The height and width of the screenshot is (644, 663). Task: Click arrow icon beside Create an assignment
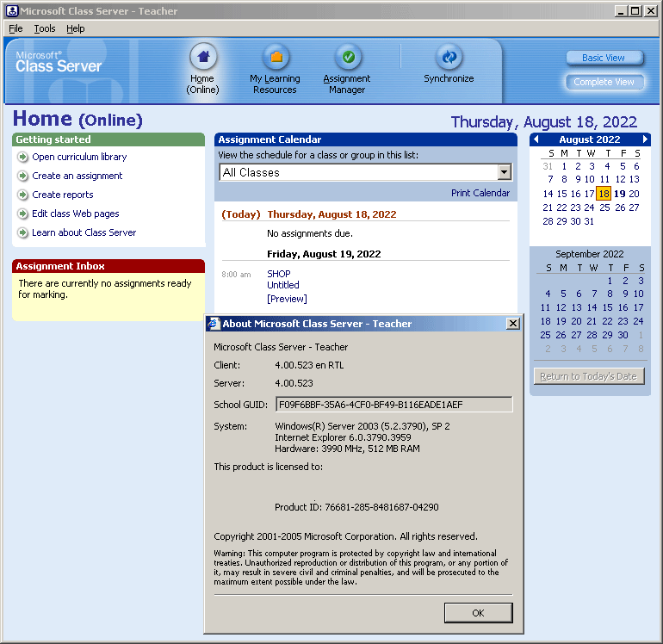point(22,176)
